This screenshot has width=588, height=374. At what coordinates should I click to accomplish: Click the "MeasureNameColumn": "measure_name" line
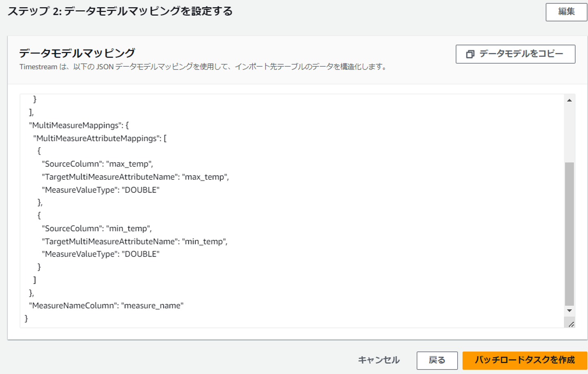[x=106, y=306]
